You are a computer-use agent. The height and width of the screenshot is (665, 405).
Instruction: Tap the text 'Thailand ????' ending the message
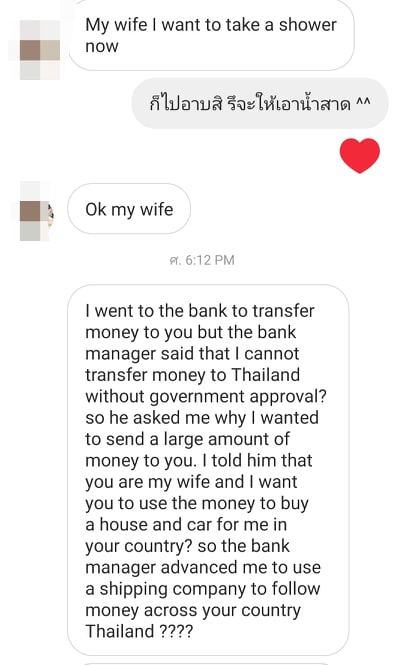pyautogui.click(x=139, y=631)
